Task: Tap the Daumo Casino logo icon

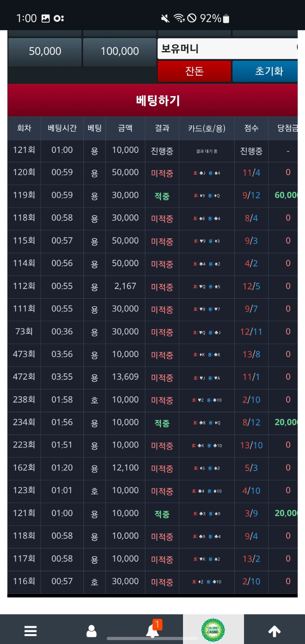Action: pyautogui.click(x=213, y=630)
